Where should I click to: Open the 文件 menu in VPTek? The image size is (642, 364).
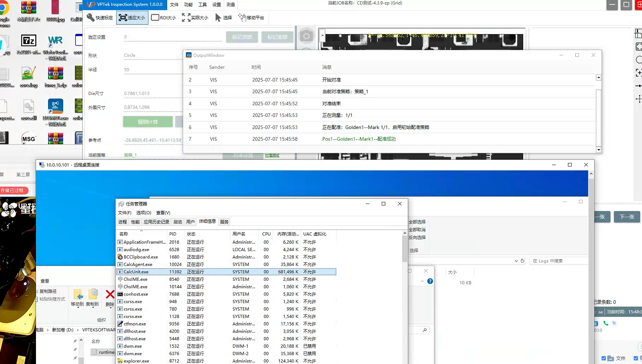pos(174,5)
